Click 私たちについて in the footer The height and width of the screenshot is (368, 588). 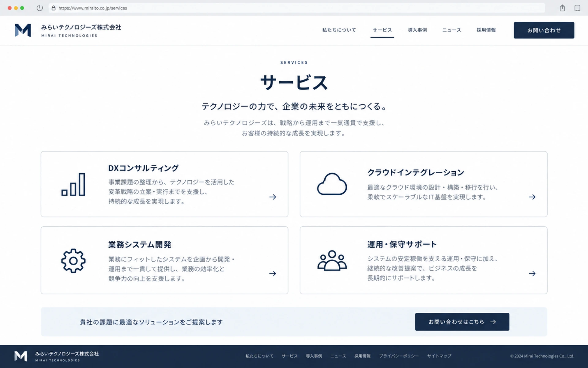(x=259, y=356)
